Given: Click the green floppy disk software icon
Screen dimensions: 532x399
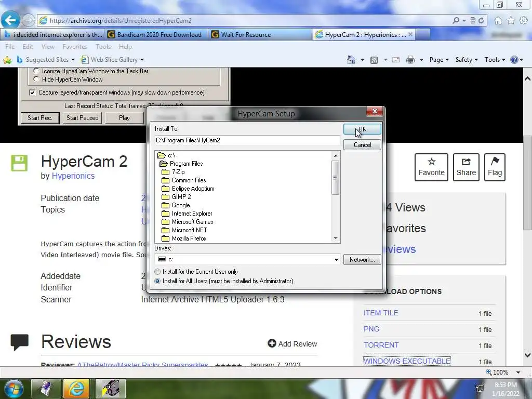Looking at the screenshot, I should point(19,163).
